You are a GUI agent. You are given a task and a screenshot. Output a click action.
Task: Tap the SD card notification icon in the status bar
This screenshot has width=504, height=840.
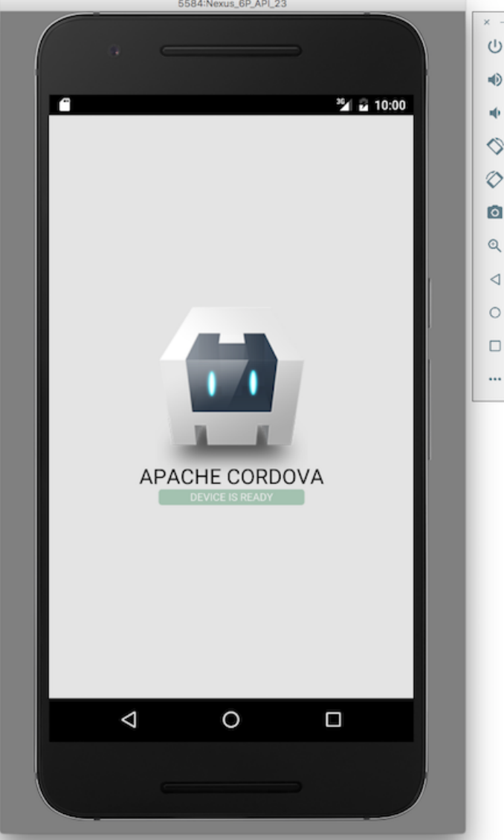pyautogui.click(x=64, y=105)
